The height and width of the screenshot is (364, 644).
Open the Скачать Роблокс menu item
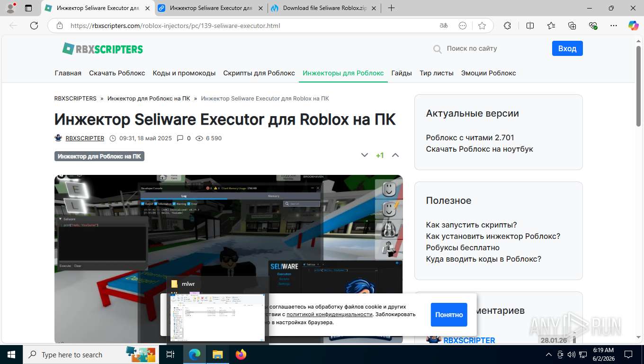pyautogui.click(x=117, y=73)
